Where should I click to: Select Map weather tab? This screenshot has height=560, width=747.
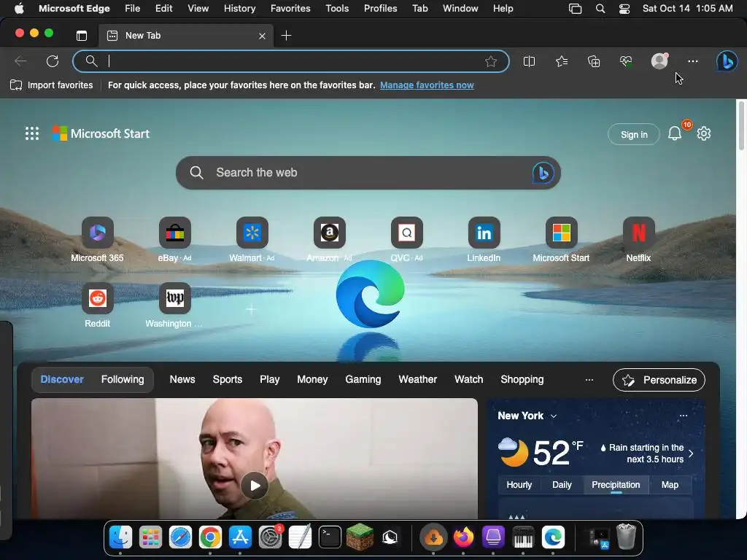(x=670, y=485)
